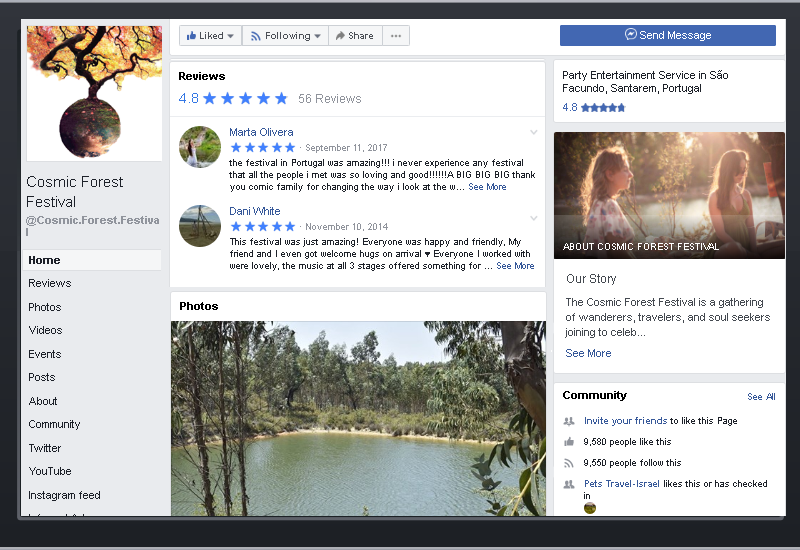Click the November 10, 2014 review date
The image size is (800, 550).
pos(346,227)
